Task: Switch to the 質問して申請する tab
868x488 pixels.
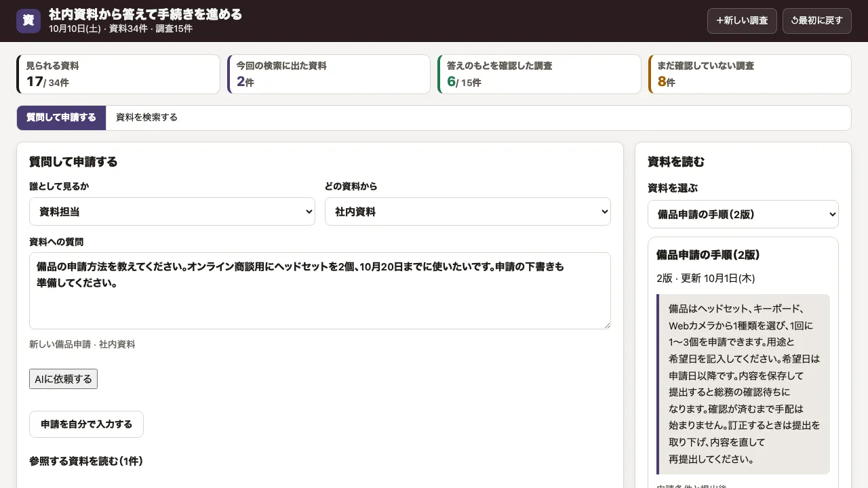Action: tap(61, 118)
